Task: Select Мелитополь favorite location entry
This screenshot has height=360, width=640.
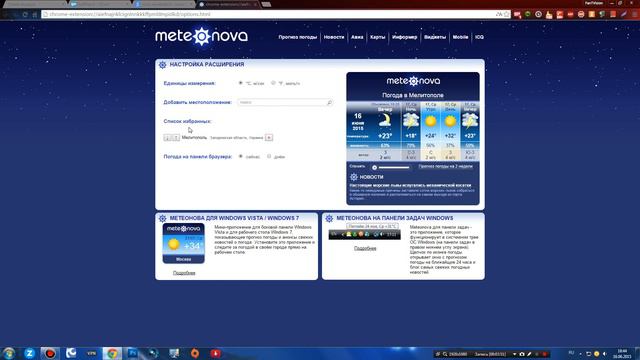Action: [194, 138]
